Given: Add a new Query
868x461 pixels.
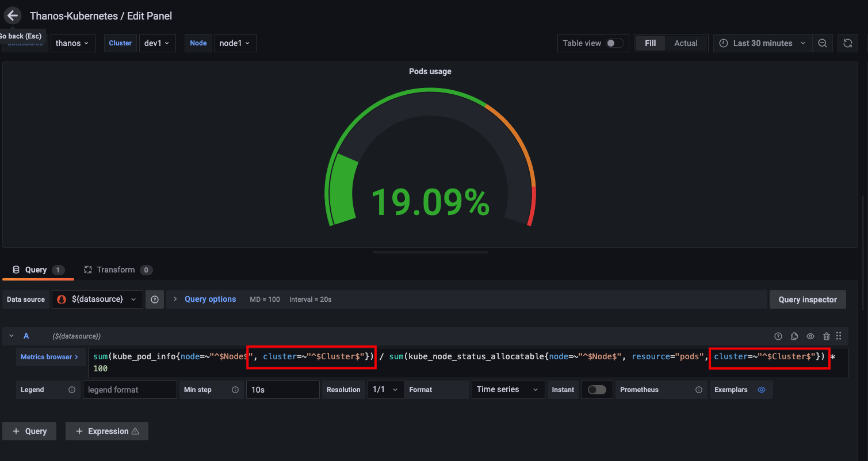Looking at the screenshot, I should pyautogui.click(x=29, y=431).
